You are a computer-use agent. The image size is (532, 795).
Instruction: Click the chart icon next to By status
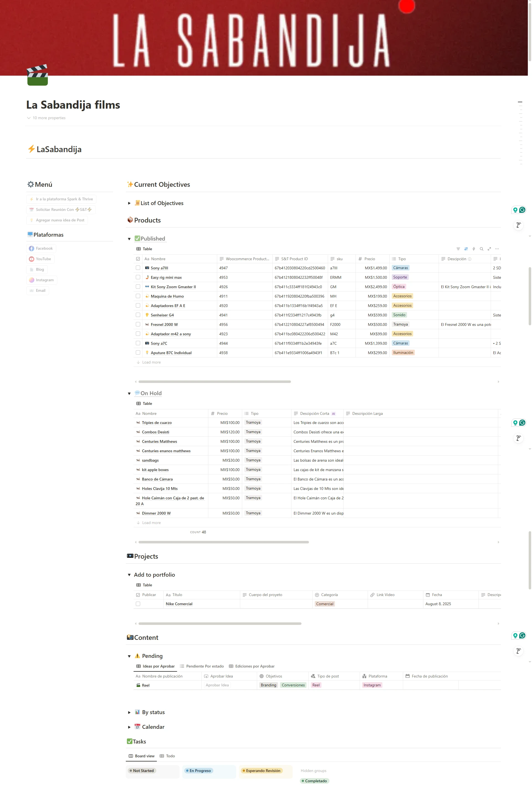pos(137,712)
